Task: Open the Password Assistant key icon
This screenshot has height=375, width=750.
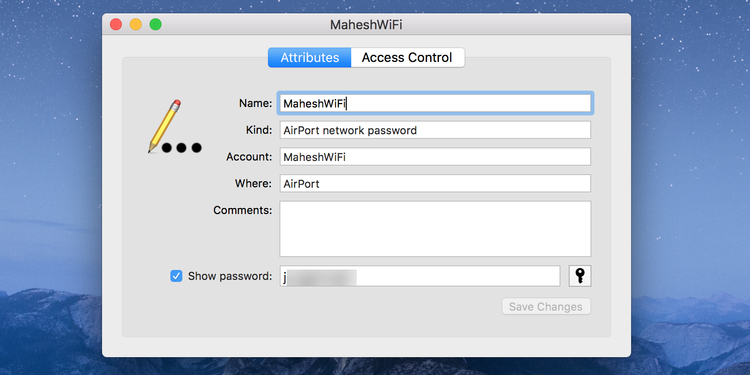Action: click(x=580, y=276)
